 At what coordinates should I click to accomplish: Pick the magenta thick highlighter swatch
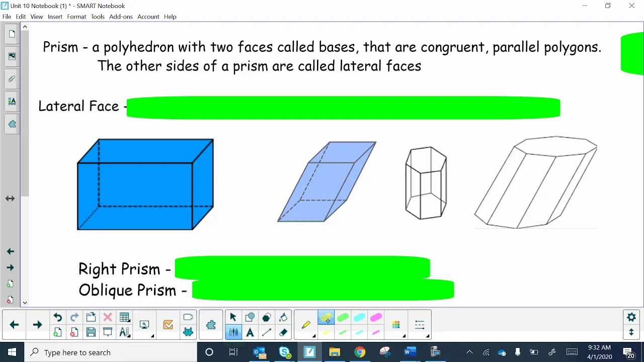[x=376, y=318]
